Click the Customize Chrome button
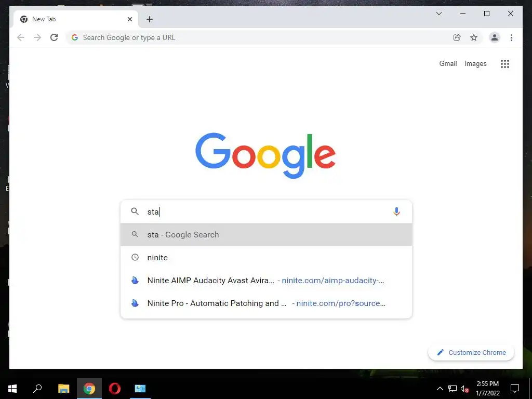 coord(471,353)
